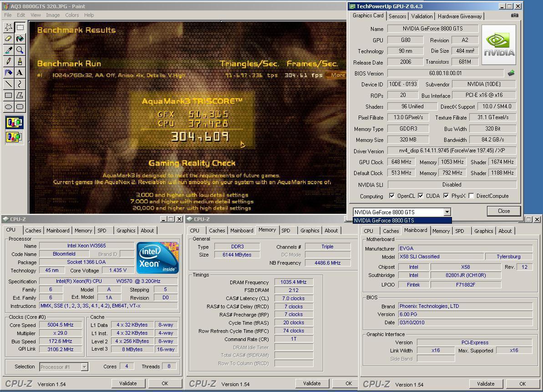Select the rectangular Select tool in Paint
Viewport: 543px width, 392px height.
[x=20, y=27]
